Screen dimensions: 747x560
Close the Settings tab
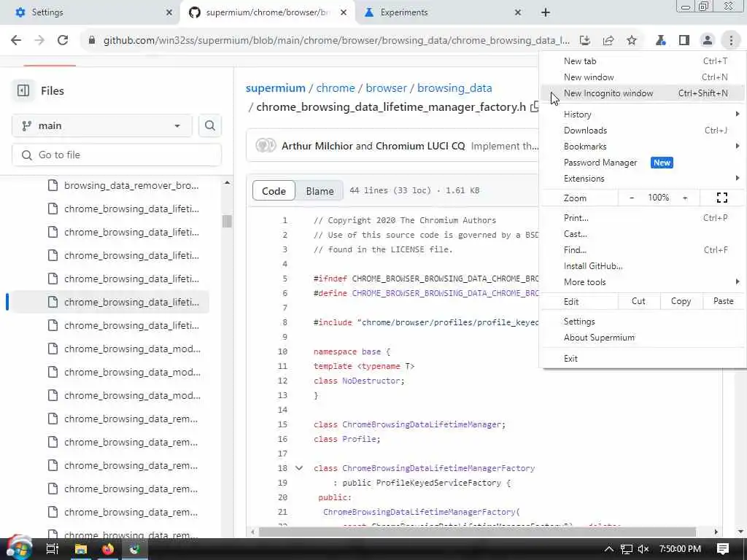pos(169,12)
